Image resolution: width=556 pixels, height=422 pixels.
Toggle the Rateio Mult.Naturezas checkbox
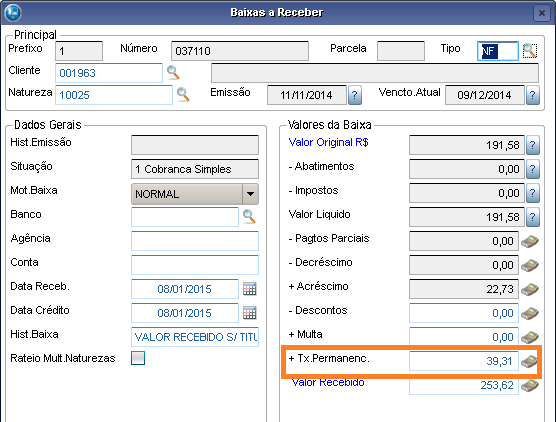[138, 358]
